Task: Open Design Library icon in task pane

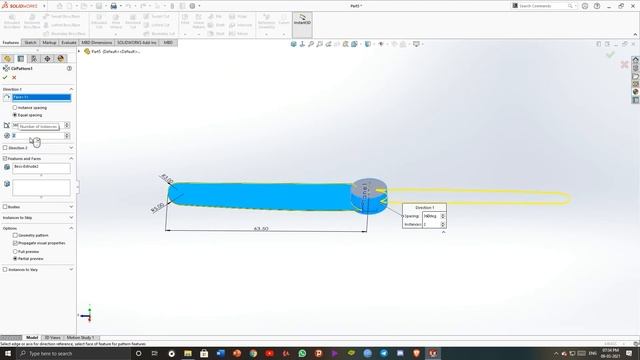Action: 636,68
